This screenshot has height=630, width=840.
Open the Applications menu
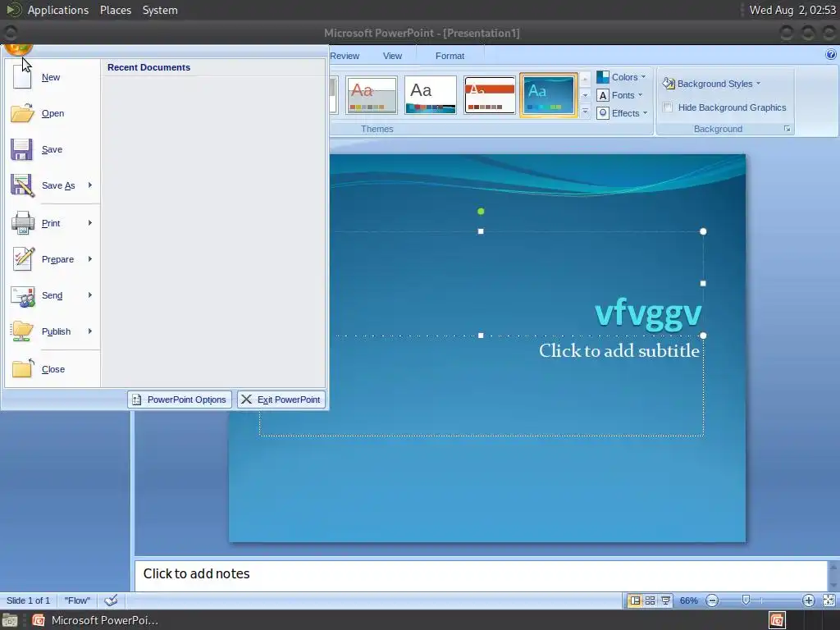point(58,10)
